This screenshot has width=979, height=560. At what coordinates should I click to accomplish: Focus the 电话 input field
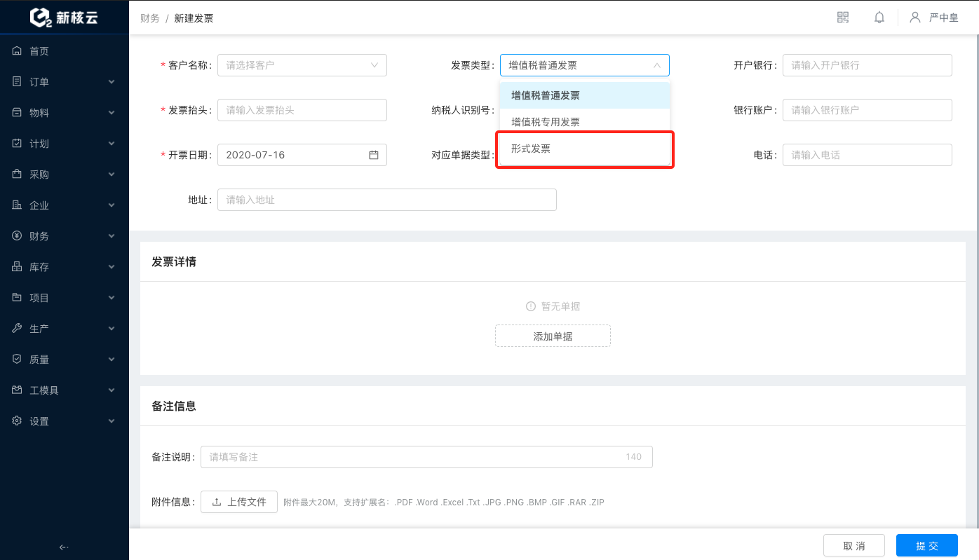coord(867,155)
